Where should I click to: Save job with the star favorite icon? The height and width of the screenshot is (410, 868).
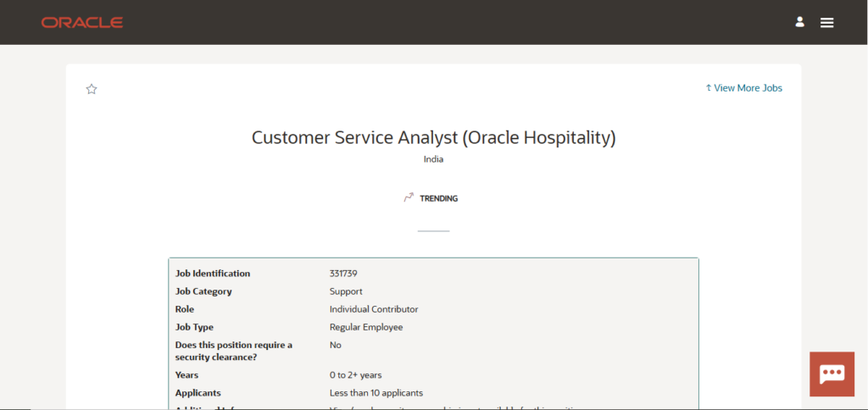tap(92, 89)
